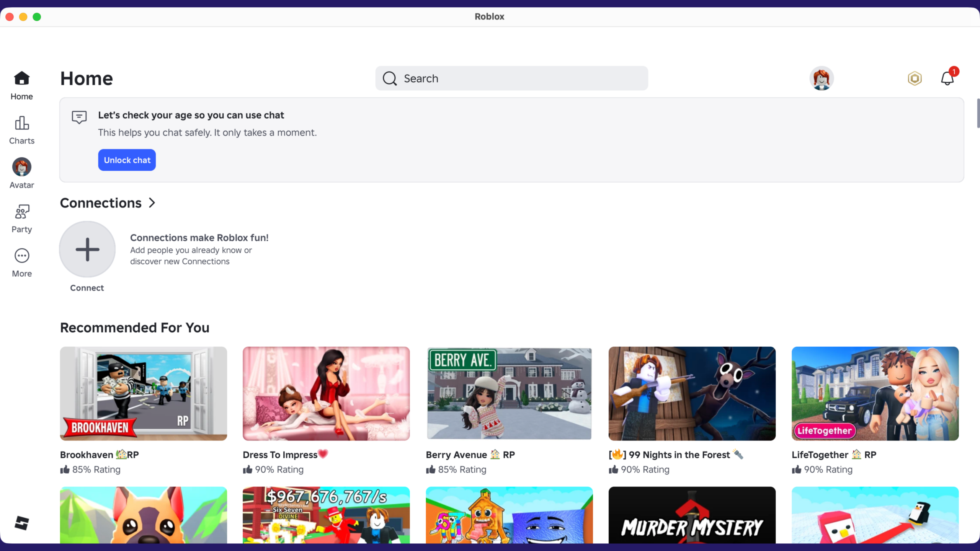The height and width of the screenshot is (551, 980).
Task: Open the Party panel in the sidebar
Action: click(x=21, y=212)
